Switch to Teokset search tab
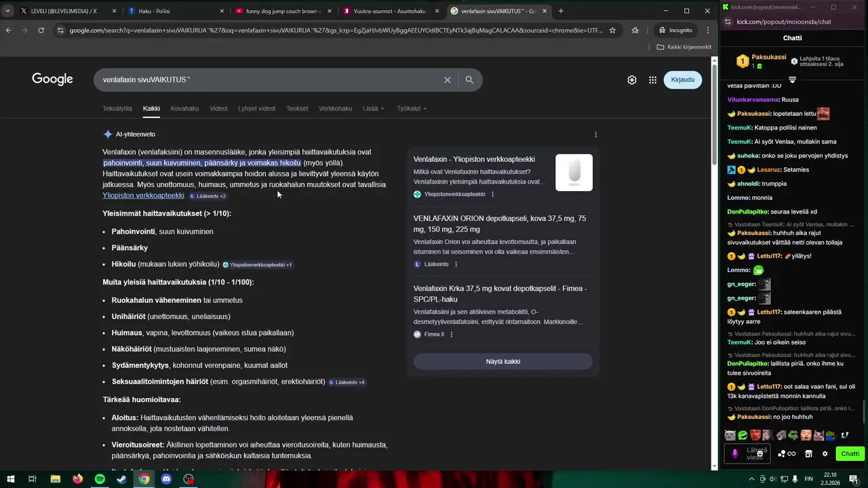The height and width of the screenshot is (488, 868). pos(297,108)
